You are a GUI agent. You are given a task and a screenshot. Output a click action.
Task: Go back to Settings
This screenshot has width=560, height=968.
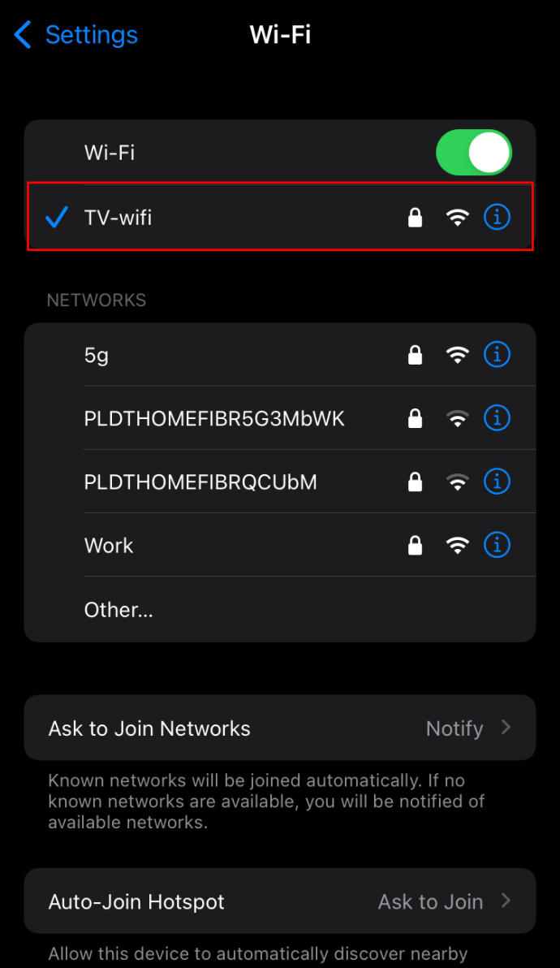point(75,35)
